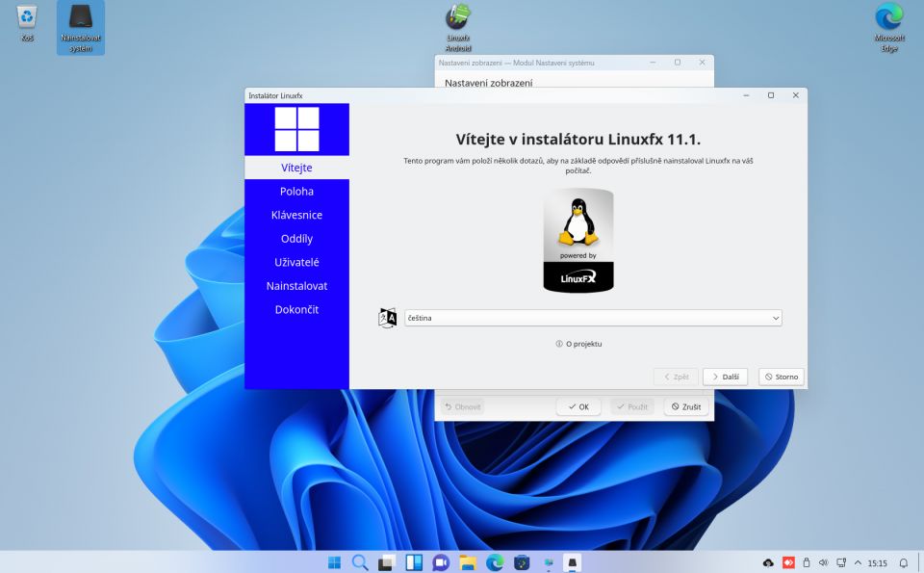Open the Koš trash desktop icon
The width and height of the screenshot is (924, 573).
point(27,23)
